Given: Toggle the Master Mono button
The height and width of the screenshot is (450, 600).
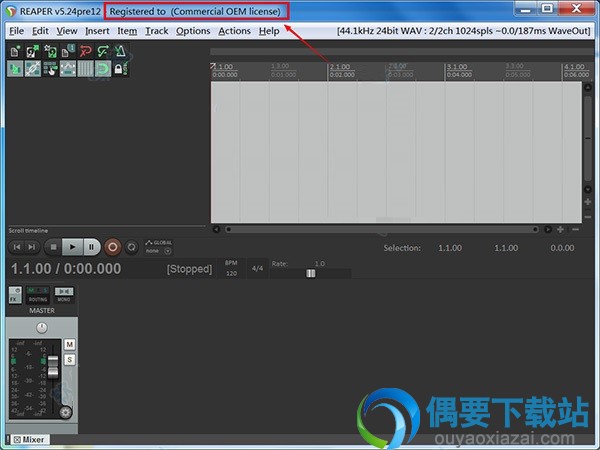Looking at the screenshot, I should coord(64,295).
